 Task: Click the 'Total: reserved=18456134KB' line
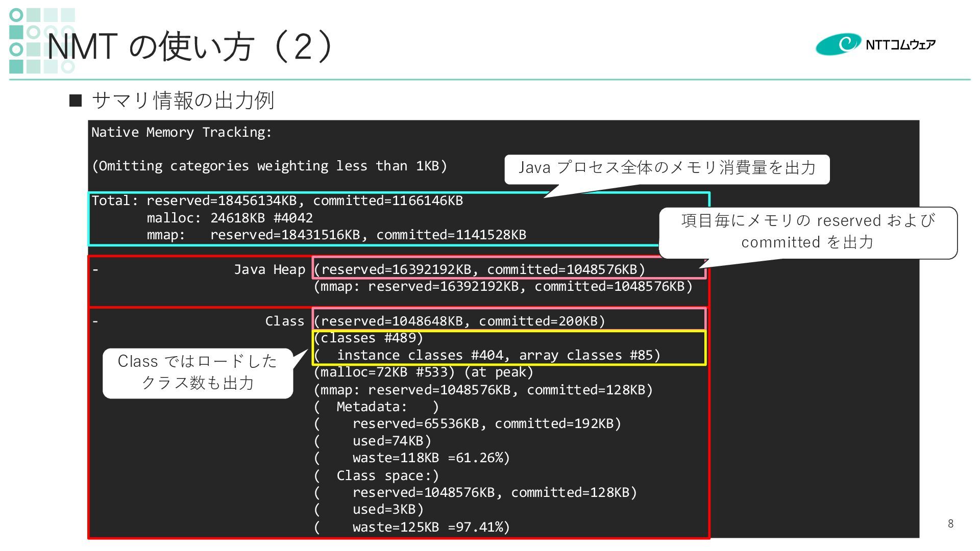click(277, 201)
